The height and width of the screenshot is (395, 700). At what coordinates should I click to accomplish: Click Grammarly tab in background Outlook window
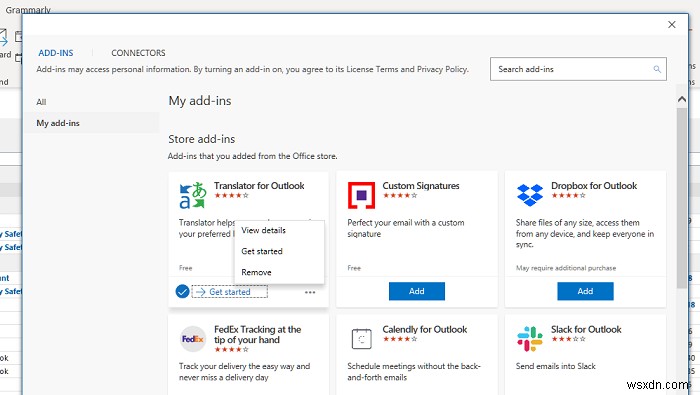[x=28, y=9]
